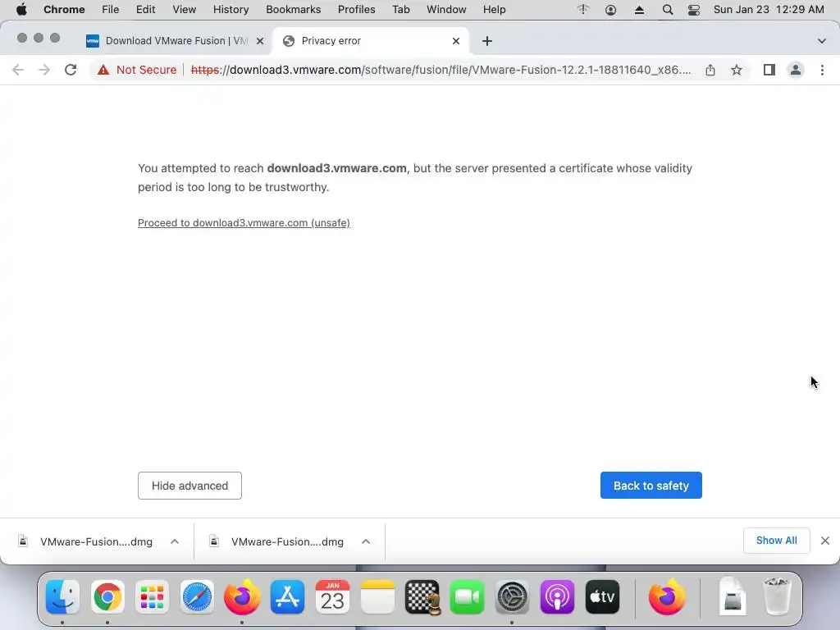The image size is (840, 630).
Task: Open a new tab with the plus button
Action: (487, 41)
